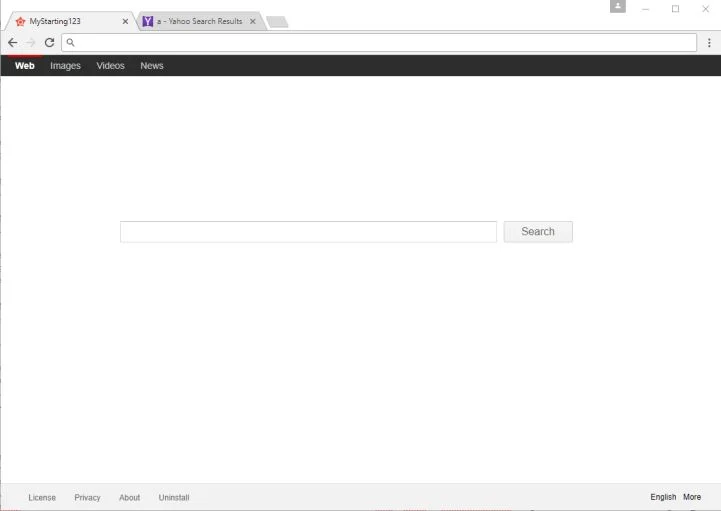Screen dimensions: 721x511
Task: Open the Privacy footer link
Action: point(87,497)
